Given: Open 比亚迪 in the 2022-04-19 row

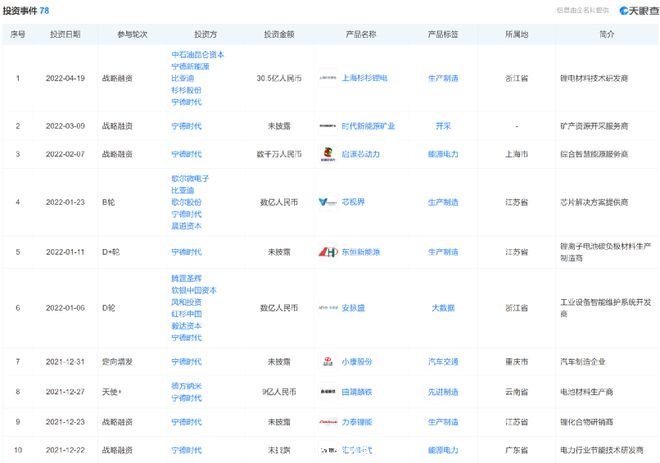Looking at the screenshot, I should [x=183, y=78].
